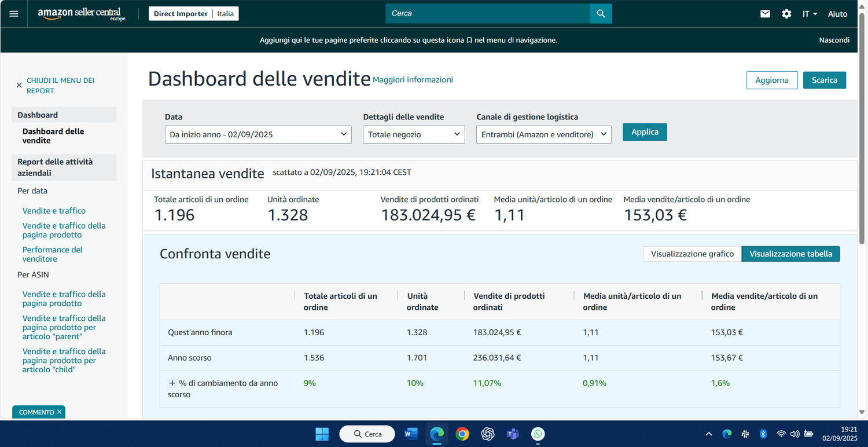Screen dimensions: 868x447
Task: Open Canale di gestione logistica dropdown
Action: 543,134
